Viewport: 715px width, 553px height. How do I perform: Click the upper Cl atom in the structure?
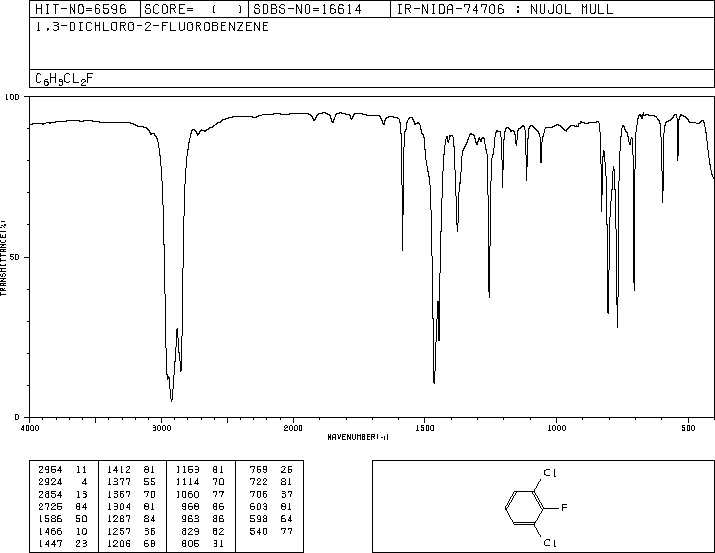pos(550,473)
